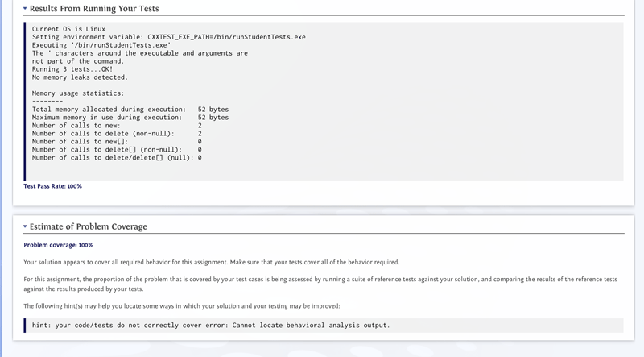This screenshot has height=357, width=644.
Task: Click the delete/delete[] (null) calls line
Action: (x=117, y=157)
